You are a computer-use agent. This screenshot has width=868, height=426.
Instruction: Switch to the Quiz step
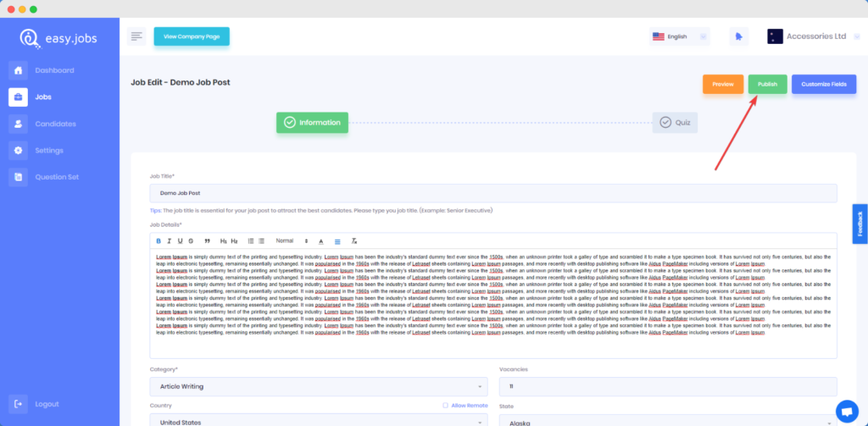point(675,122)
